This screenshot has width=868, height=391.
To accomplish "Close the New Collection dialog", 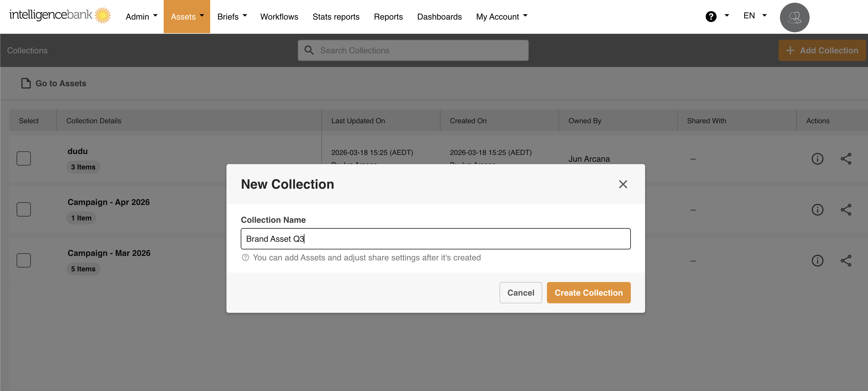I will (x=623, y=184).
